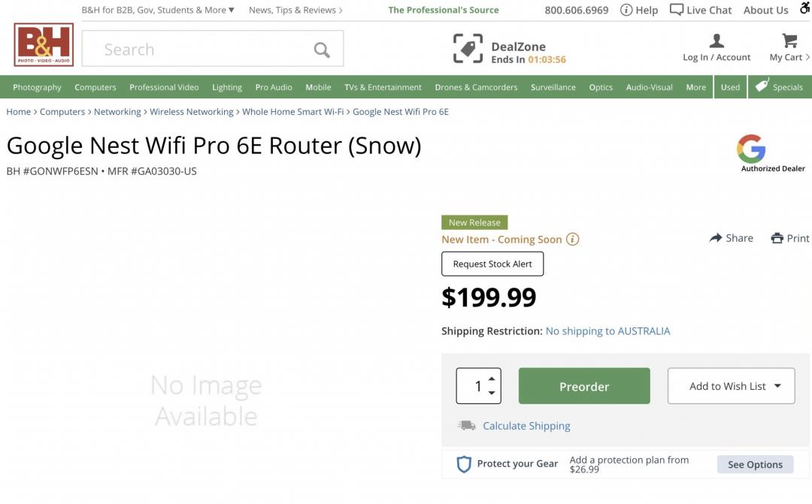This screenshot has height=504, width=812.
Task: Click the Share arrow icon
Action: pos(716,238)
